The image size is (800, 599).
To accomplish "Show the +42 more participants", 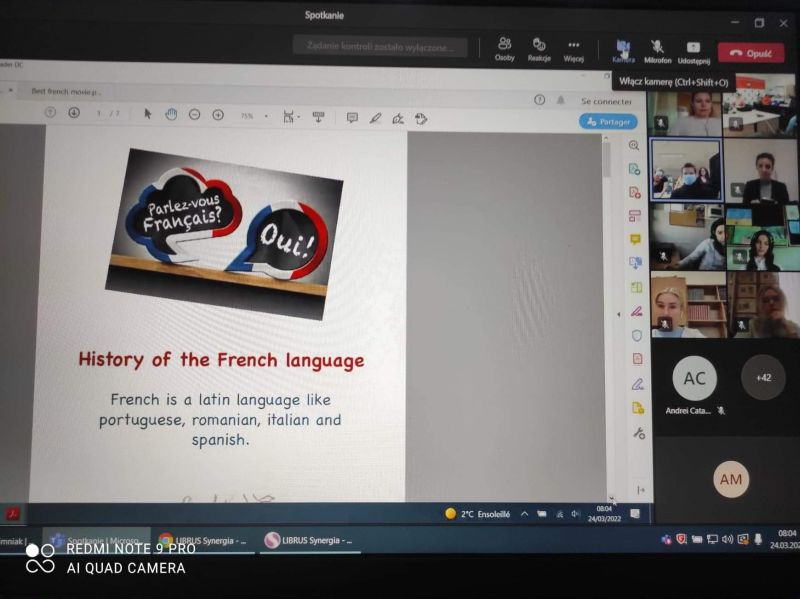I will 763,377.
